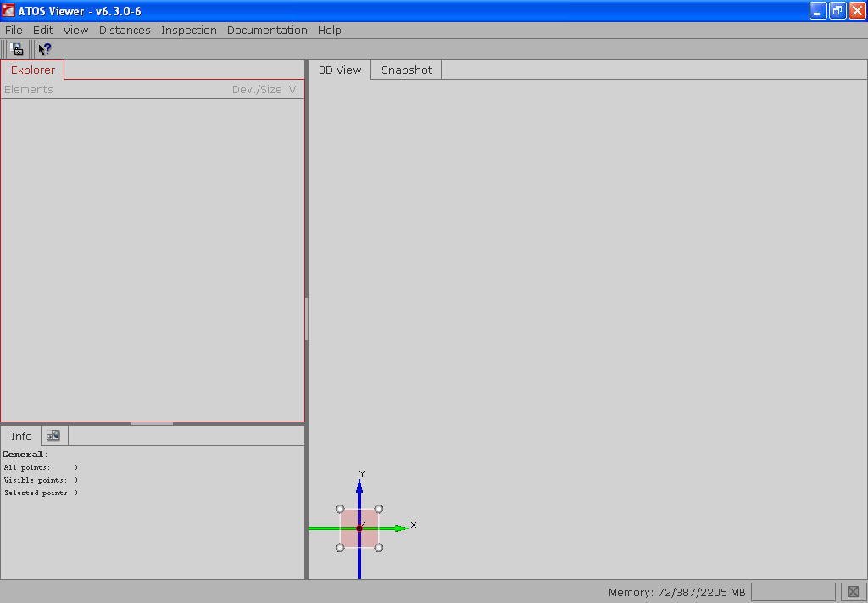Click the All points count line
The height and width of the screenshot is (603, 868).
point(41,467)
